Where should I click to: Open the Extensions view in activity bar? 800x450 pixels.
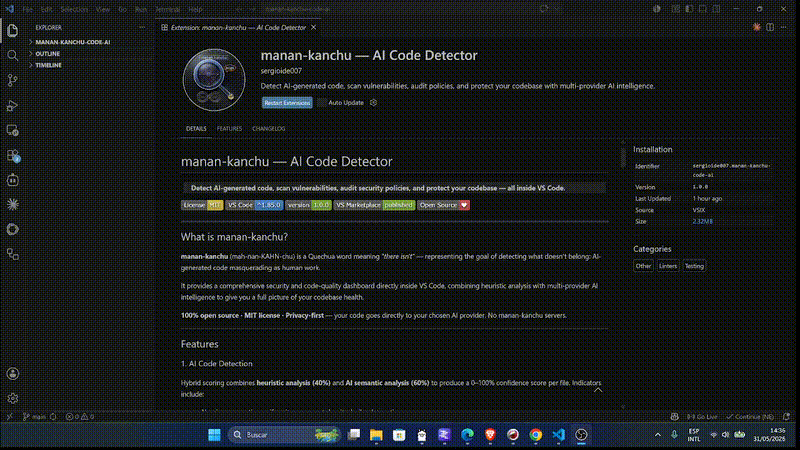[x=13, y=156]
